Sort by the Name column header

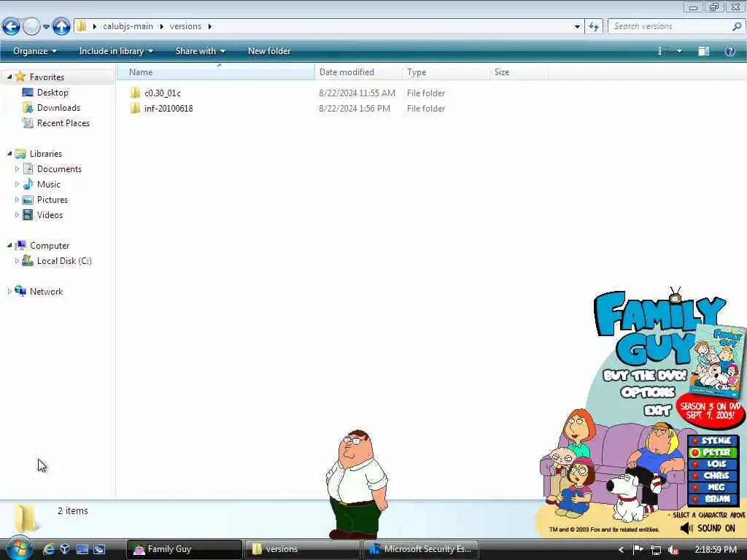tap(216, 72)
